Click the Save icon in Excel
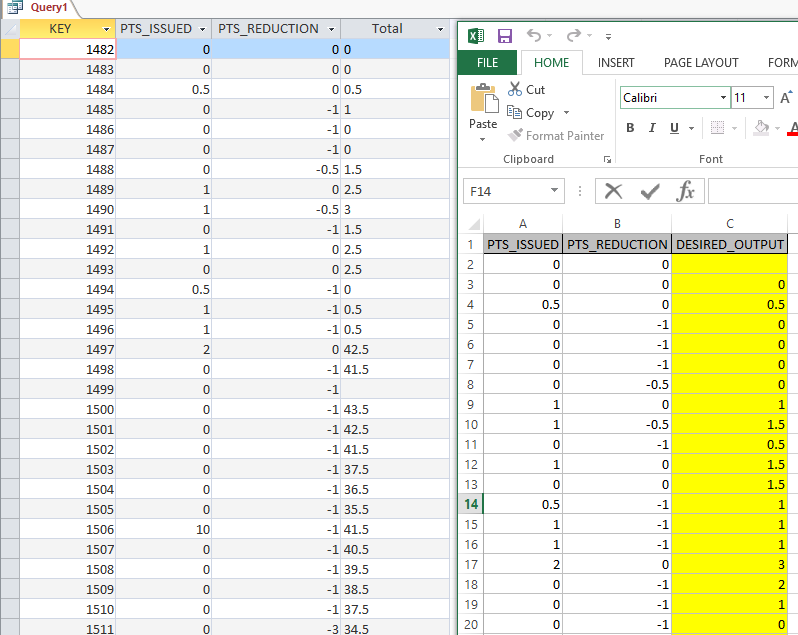 coord(505,36)
